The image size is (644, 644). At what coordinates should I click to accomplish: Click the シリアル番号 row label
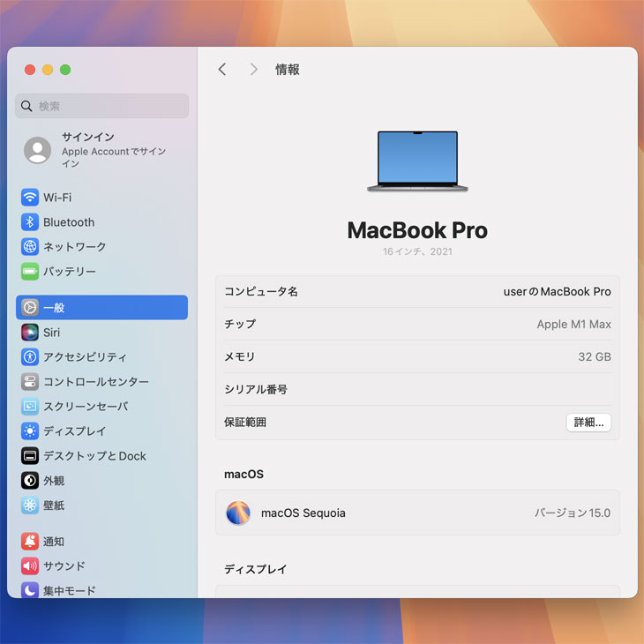click(x=256, y=389)
